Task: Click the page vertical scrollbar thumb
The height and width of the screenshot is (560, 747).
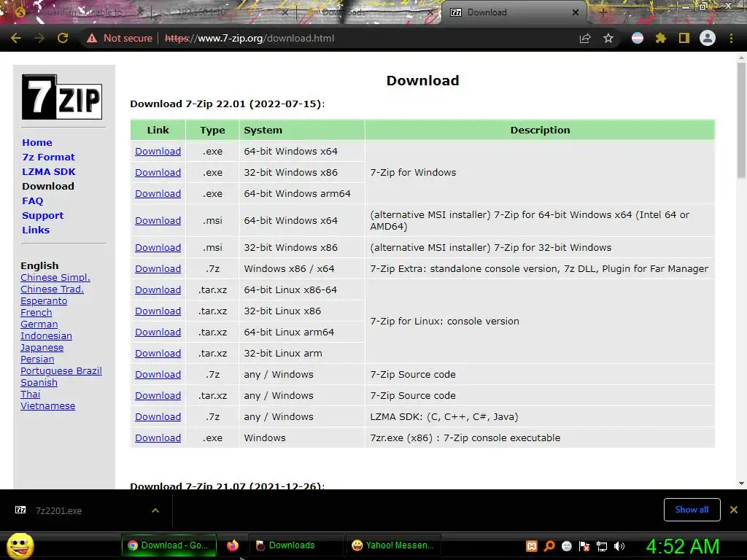Action: click(741, 120)
